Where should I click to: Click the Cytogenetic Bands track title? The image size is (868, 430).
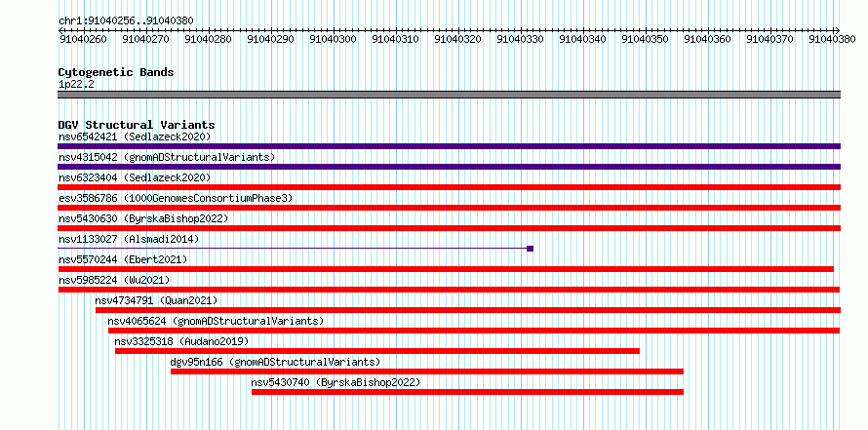[x=116, y=72]
